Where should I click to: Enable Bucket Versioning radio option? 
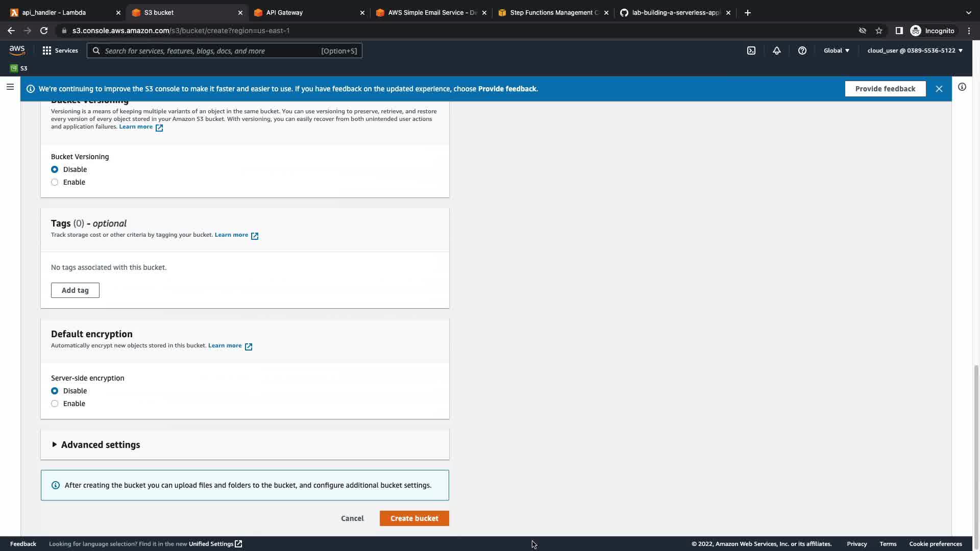55,182
